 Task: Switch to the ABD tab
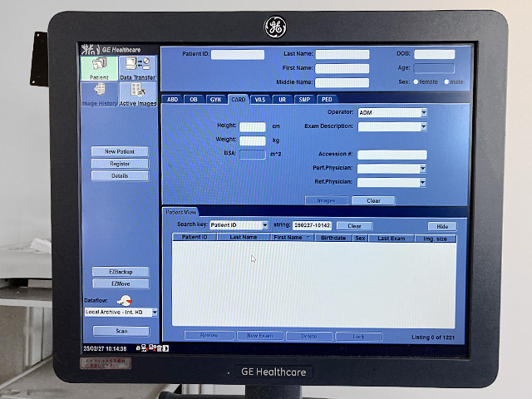[x=172, y=100]
